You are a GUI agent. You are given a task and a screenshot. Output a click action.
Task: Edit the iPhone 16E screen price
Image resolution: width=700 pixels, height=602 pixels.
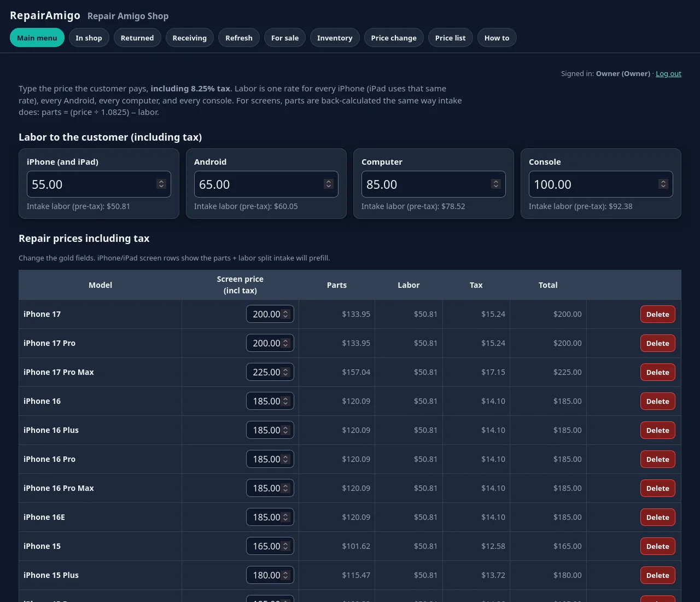pos(270,517)
